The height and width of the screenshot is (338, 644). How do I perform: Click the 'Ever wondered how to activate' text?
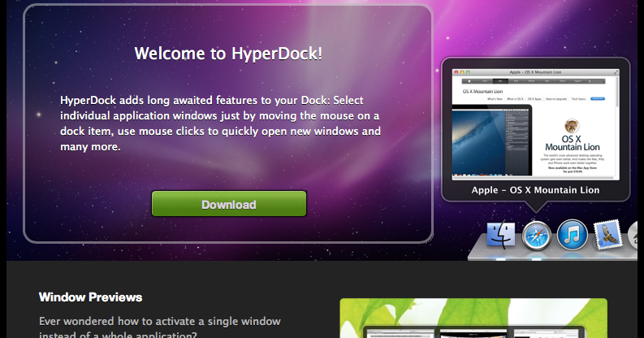coord(160,327)
